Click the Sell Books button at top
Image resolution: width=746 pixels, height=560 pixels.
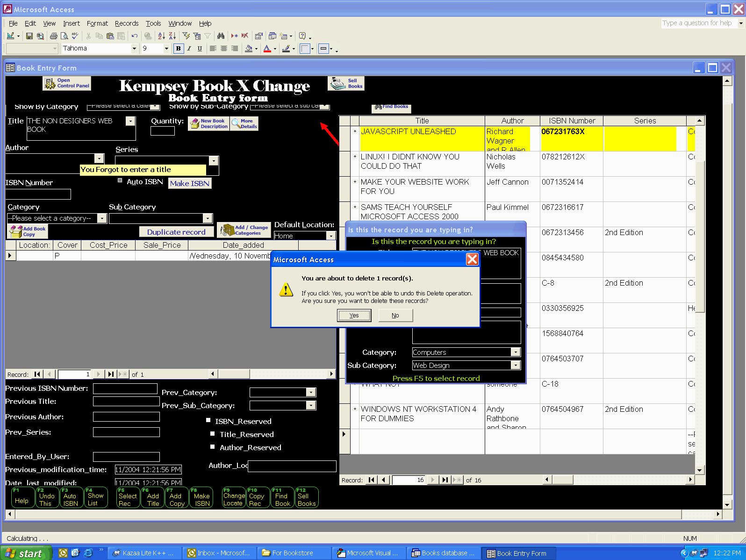(346, 83)
